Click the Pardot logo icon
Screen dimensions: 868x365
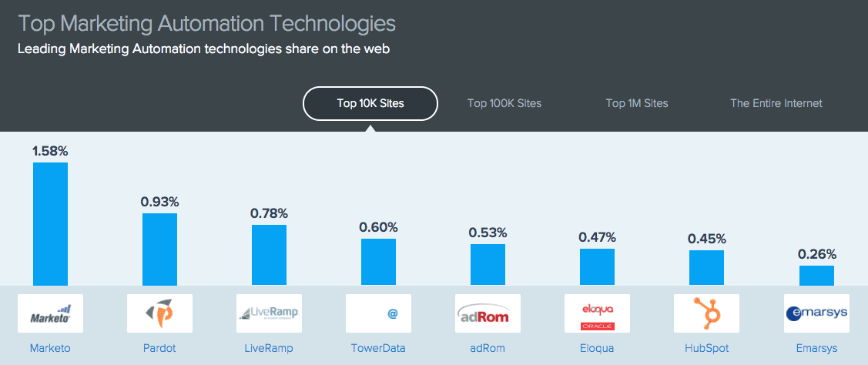point(159,313)
